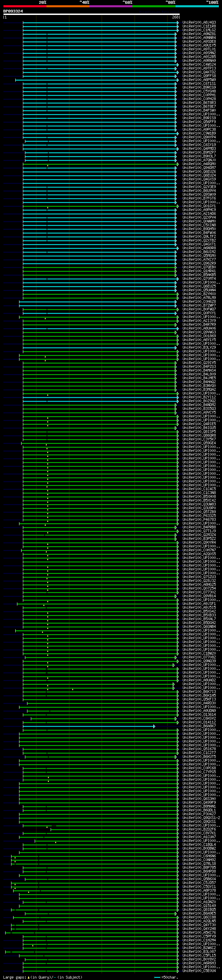Select hit label UniRef100_B6A8K7

pyautogui.click(x=199, y=726)
